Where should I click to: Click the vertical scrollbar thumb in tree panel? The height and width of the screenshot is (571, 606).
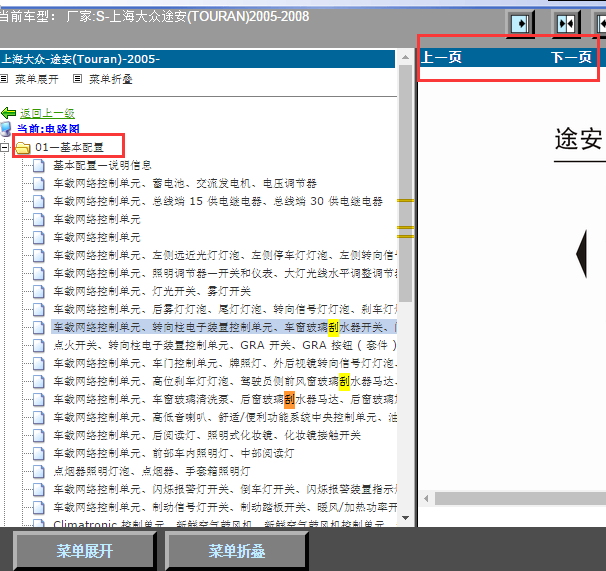point(405,183)
